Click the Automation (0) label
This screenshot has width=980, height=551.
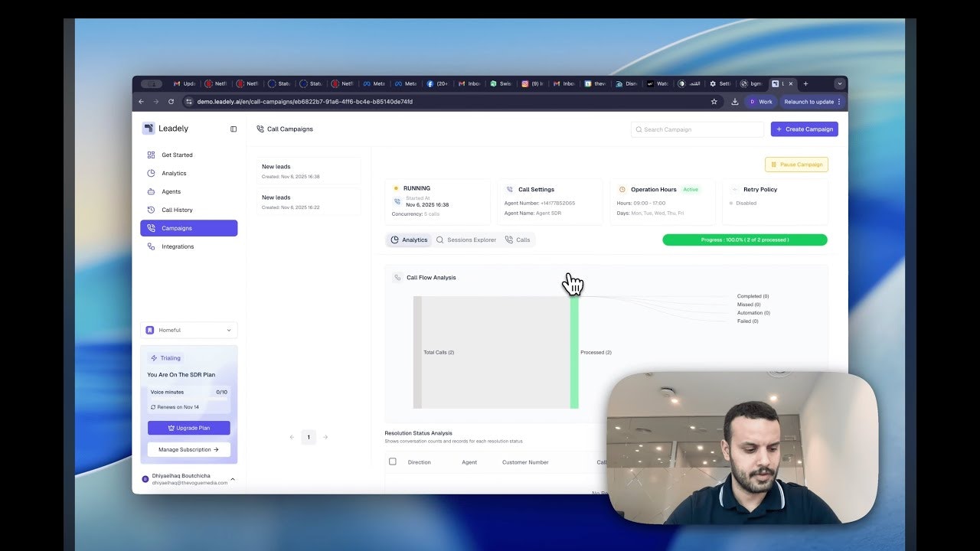pos(753,313)
